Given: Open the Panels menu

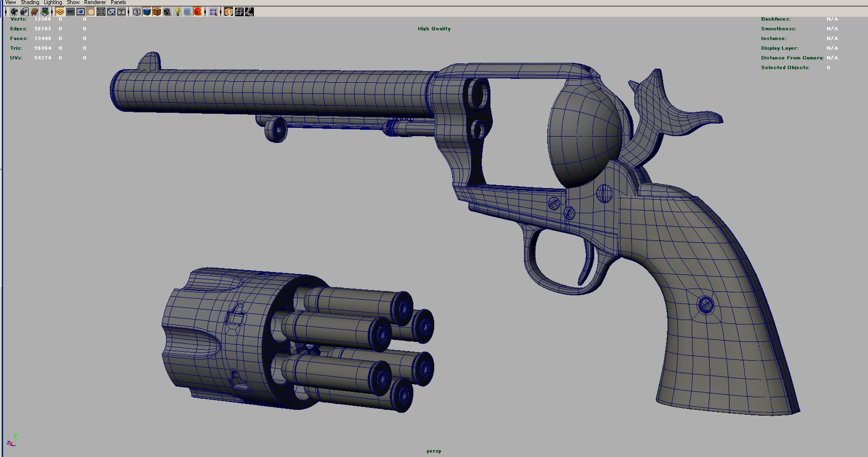Looking at the screenshot, I should [118, 2].
